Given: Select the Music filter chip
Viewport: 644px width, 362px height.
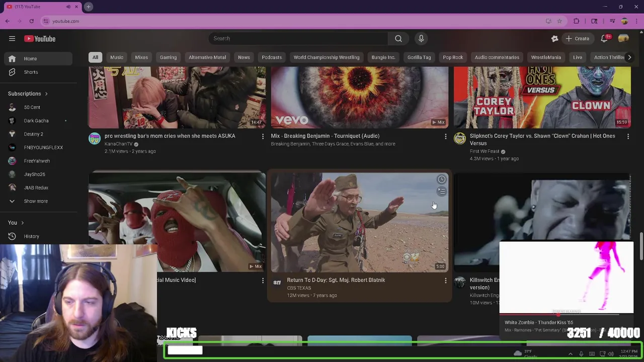Looking at the screenshot, I should [117, 57].
